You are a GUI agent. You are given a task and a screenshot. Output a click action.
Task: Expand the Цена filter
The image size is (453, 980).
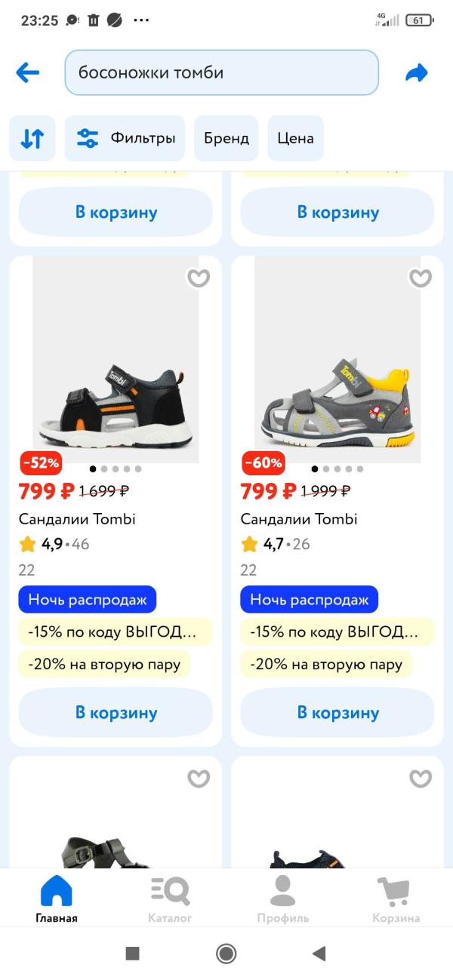pyautogui.click(x=295, y=138)
